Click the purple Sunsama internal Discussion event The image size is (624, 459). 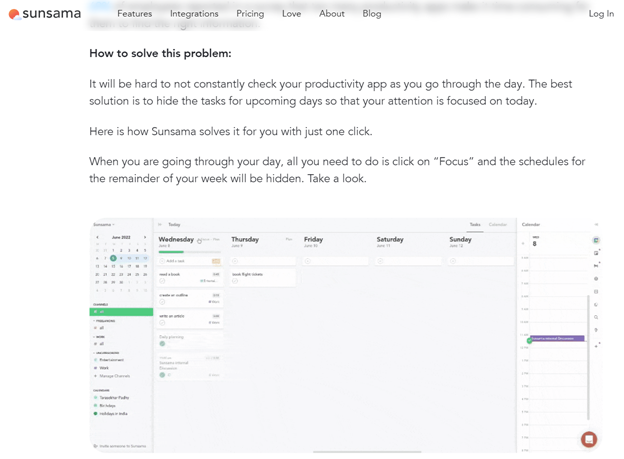(557, 338)
